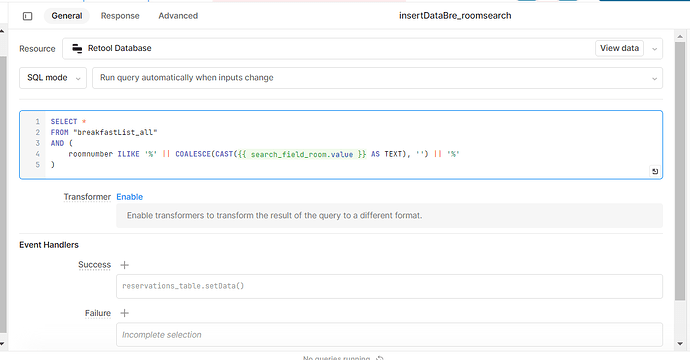Click the reset icon in the SQL editor
Viewport: 690px width, 360px height.
tap(655, 172)
